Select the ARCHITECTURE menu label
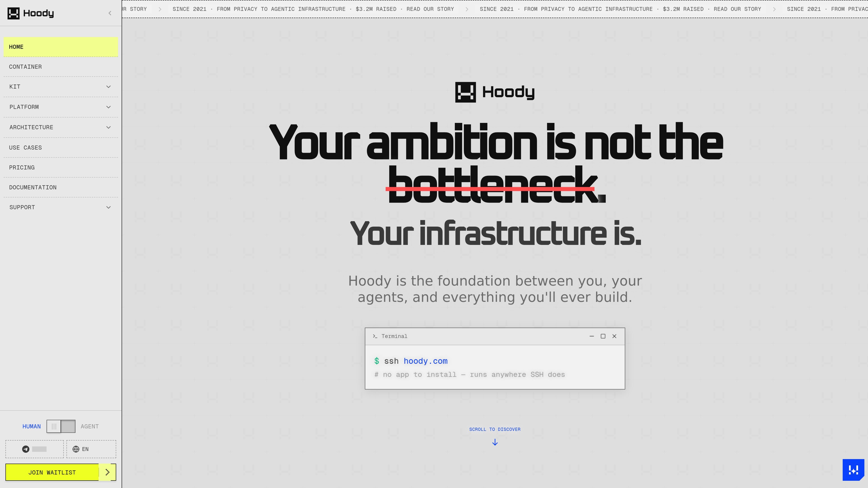This screenshot has height=488, width=868. click(x=31, y=127)
